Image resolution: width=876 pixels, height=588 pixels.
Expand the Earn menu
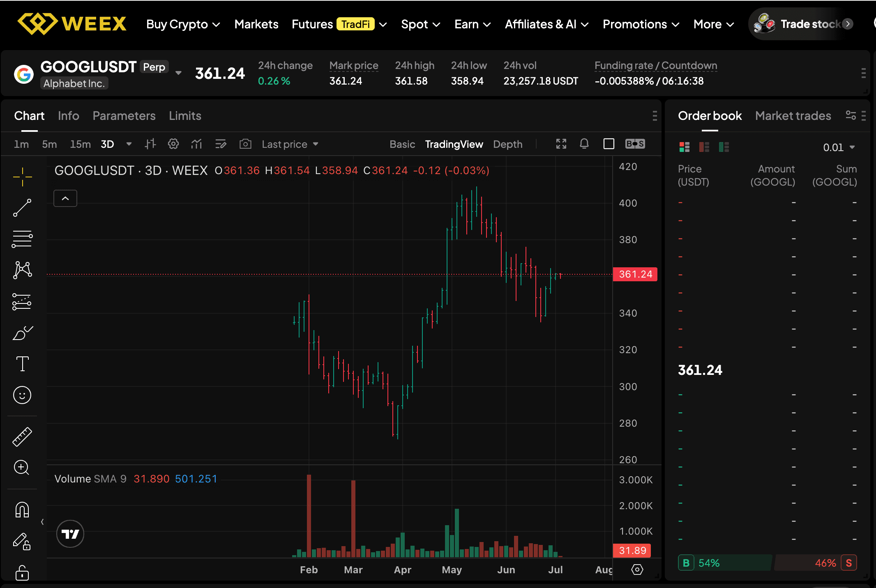pyautogui.click(x=473, y=24)
